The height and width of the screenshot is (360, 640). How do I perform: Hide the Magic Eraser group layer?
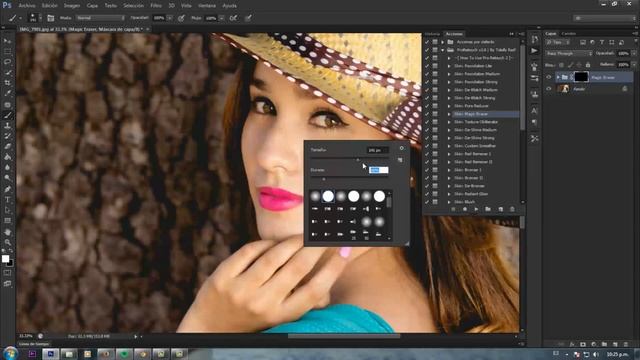tap(549, 77)
